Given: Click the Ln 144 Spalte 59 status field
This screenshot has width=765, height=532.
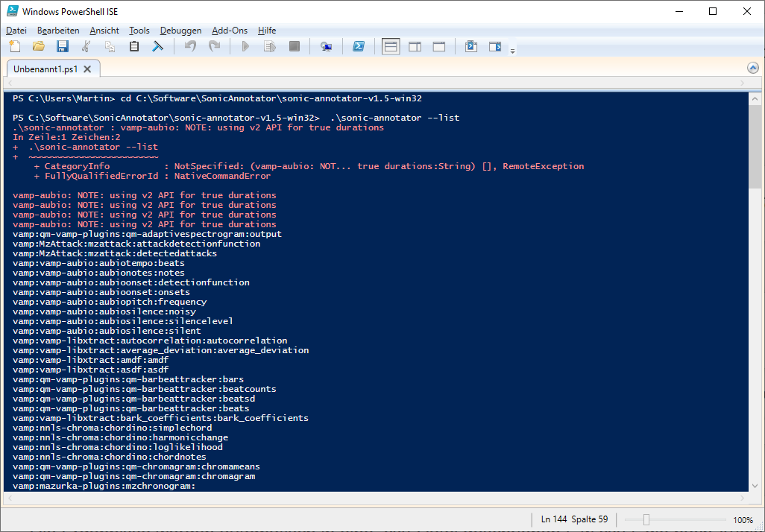Looking at the screenshot, I should tap(573, 519).
